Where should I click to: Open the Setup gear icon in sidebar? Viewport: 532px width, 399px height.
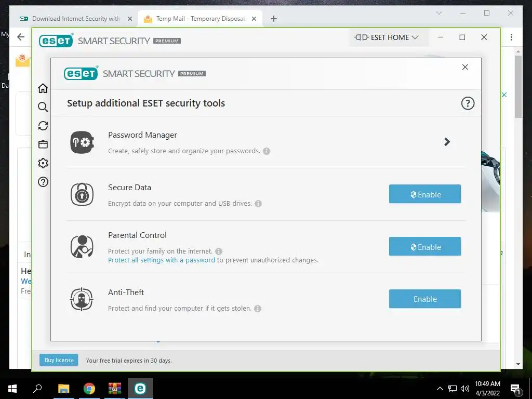[x=43, y=163]
